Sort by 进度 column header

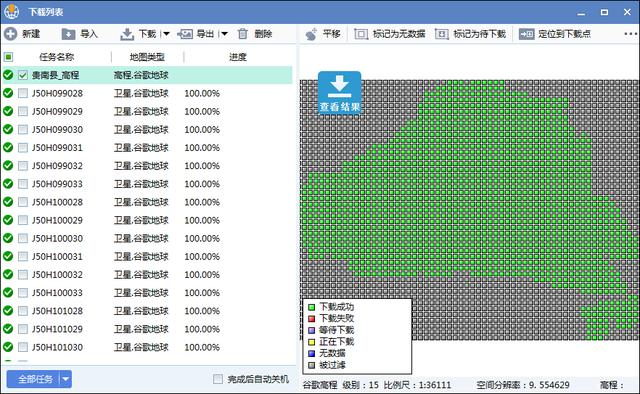point(238,57)
